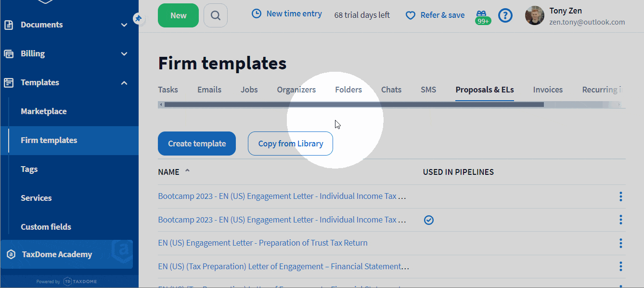Switch to the Tasks tab
Viewport: 644px width, 288px height.
coord(168,90)
